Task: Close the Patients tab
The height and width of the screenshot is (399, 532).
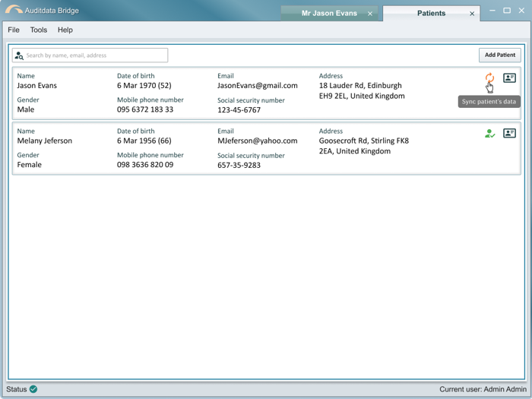Action: point(472,14)
